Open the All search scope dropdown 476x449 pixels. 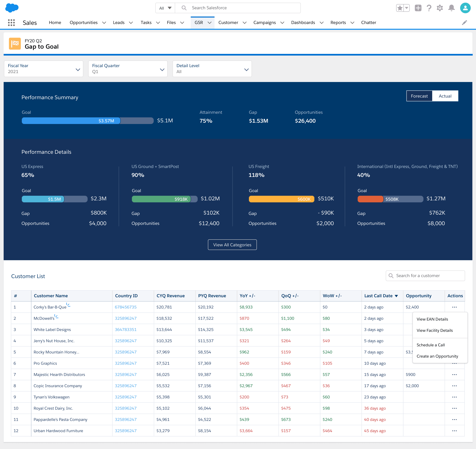point(165,8)
